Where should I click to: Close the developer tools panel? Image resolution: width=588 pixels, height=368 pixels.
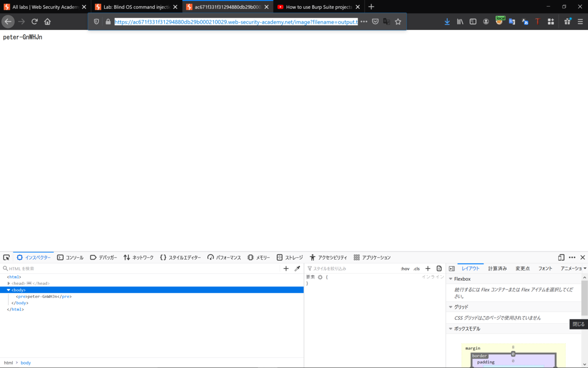583,258
